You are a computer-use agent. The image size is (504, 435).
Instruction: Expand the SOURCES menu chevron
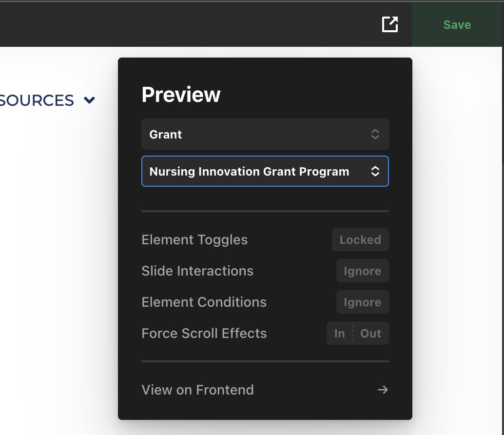(89, 100)
